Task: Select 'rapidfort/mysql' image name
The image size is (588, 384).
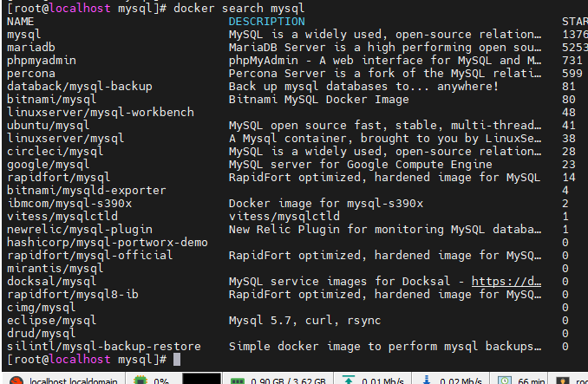Action: tap(58, 177)
